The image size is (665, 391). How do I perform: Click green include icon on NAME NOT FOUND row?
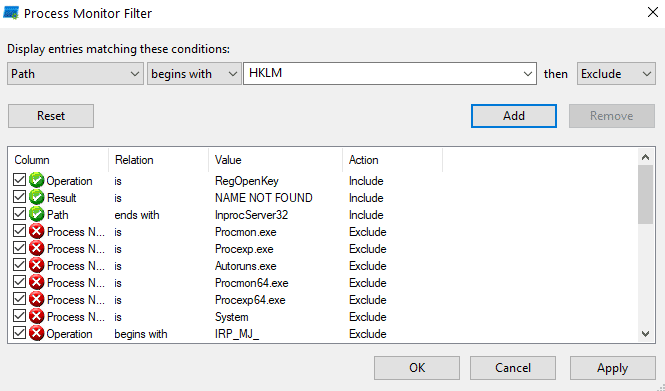tap(37, 197)
